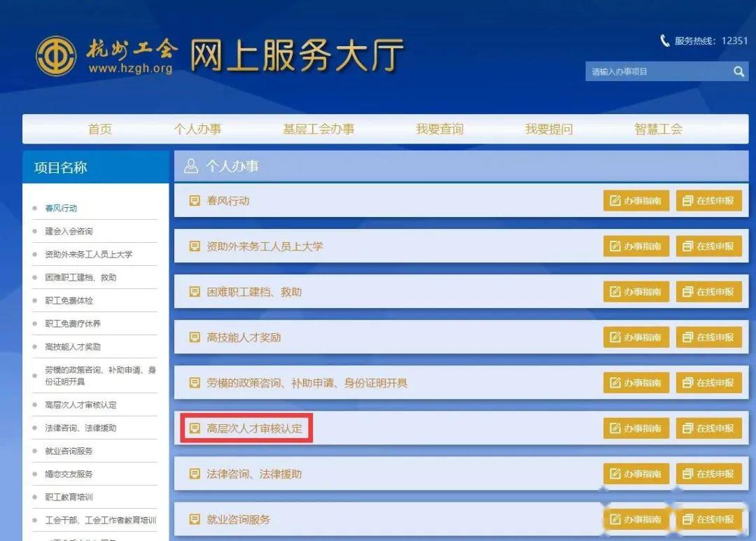The height and width of the screenshot is (541, 756).
Task: Click the person icon beside 个人办事 header
Action: [x=191, y=167]
